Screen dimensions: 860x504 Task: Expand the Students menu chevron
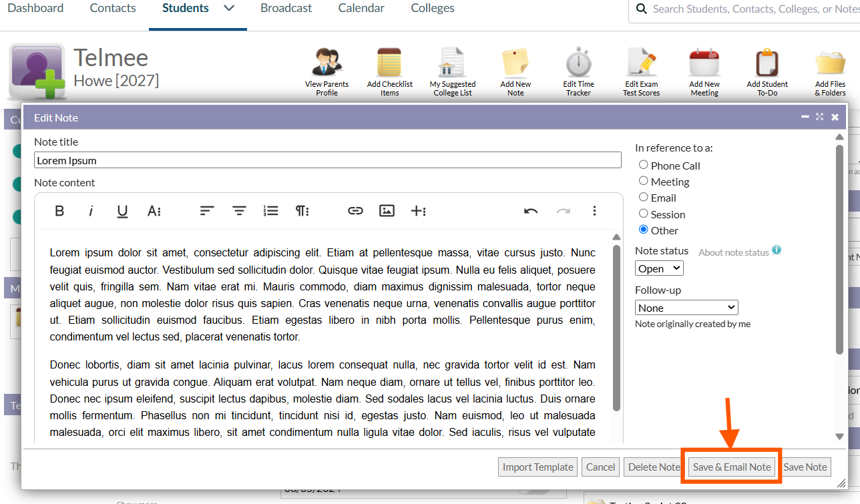pyautogui.click(x=229, y=9)
